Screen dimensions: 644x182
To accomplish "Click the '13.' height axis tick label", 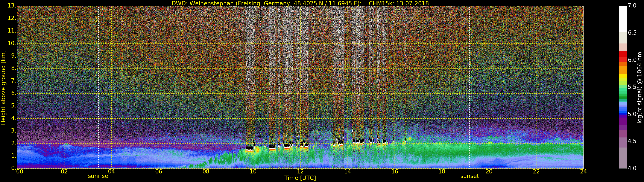I will 12,6.
